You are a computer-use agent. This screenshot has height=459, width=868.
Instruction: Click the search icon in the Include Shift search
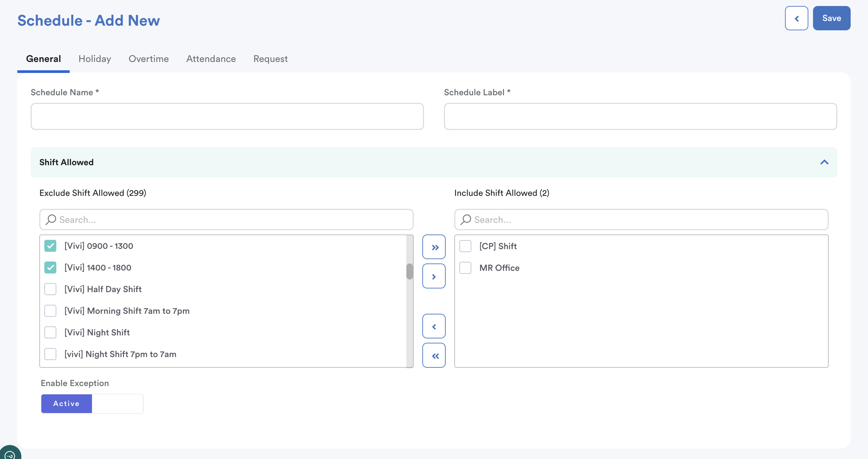coord(466,220)
